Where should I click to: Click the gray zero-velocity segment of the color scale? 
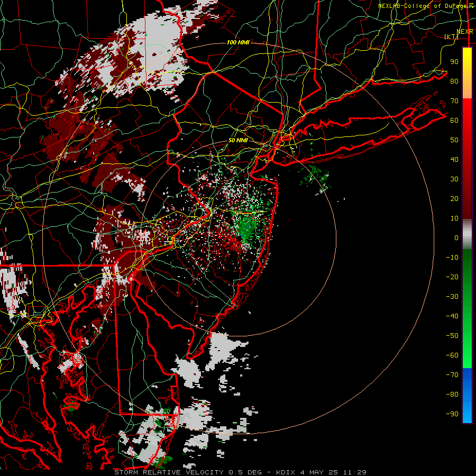click(x=467, y=234)
